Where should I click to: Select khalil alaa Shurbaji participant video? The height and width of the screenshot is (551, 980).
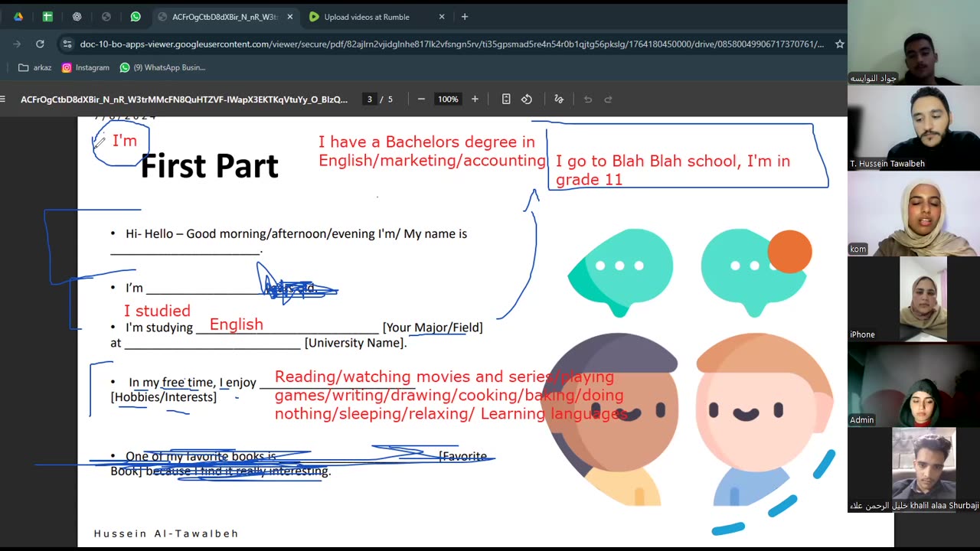[913, 469]
